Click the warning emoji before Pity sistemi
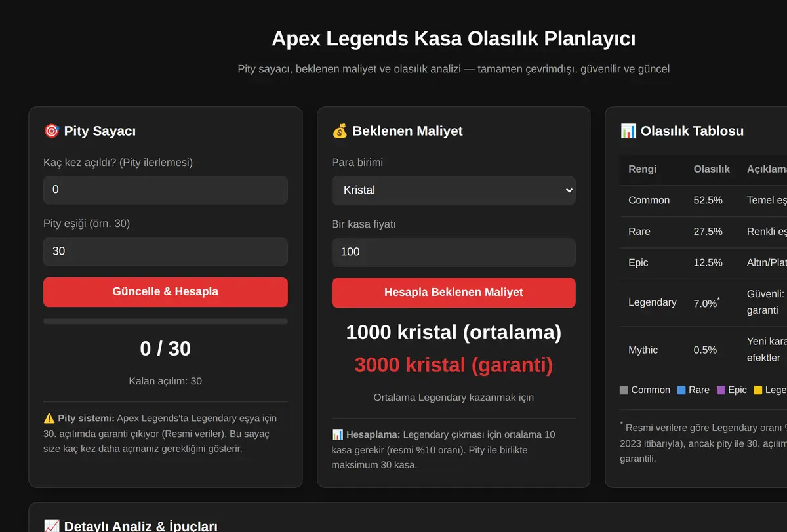This screenshot has width=787, height=532. pos(49,418)
